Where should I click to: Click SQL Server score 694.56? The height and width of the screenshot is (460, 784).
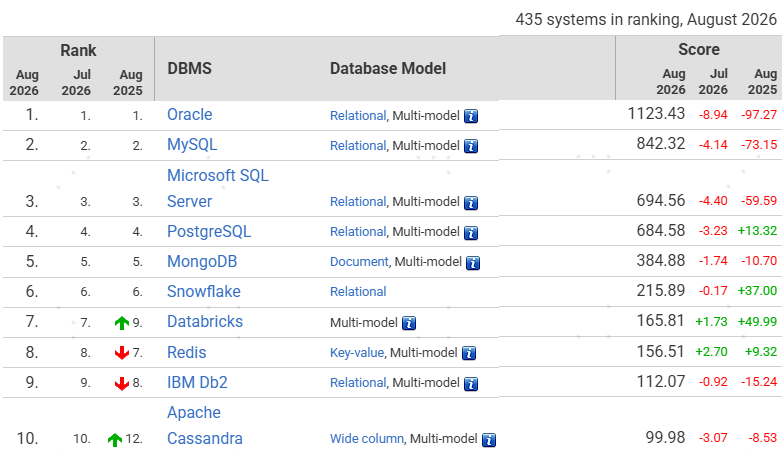pyautogui.click(x=660, y=200)
